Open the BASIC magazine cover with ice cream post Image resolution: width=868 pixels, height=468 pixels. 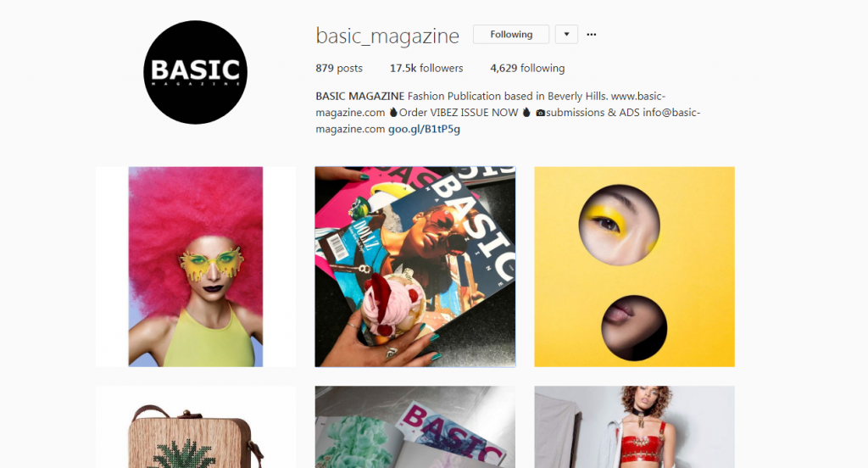click(415, 266)
